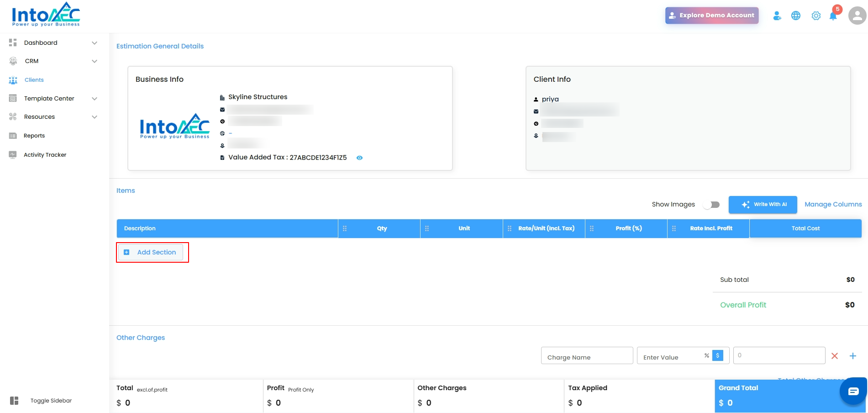This screenshot has height=413, width=868.
Task: Open the notifications bell
Action: 833,16
